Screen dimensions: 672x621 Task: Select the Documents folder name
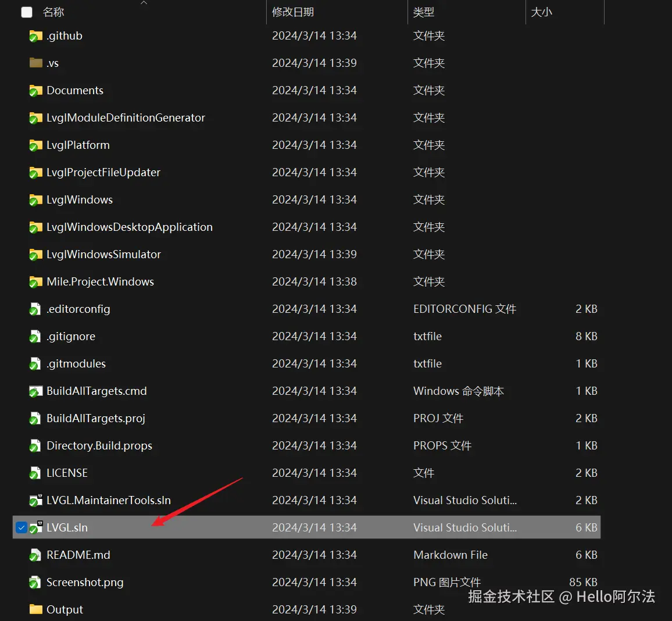[75, 91]
